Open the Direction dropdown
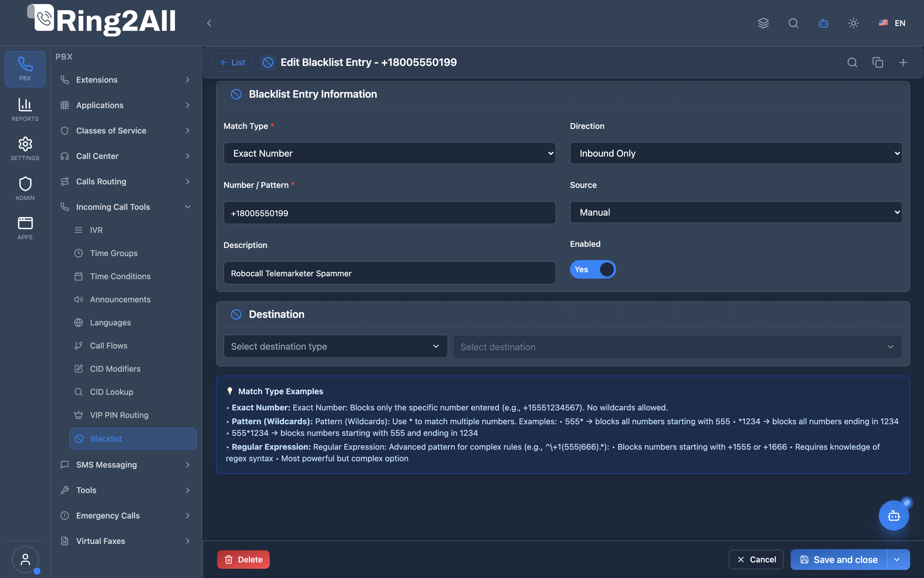Viewport: 924px width, 578px height. [x=736, y=153]
